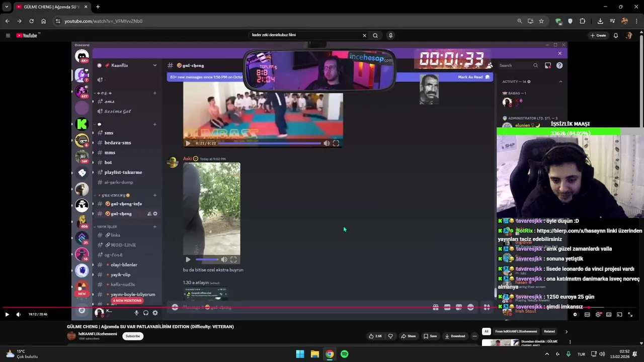
Task: Enter full screen mode
Action: click(630, 314)
